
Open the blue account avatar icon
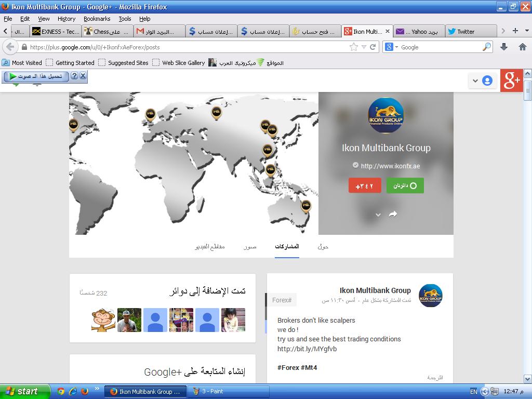point(487,81)
